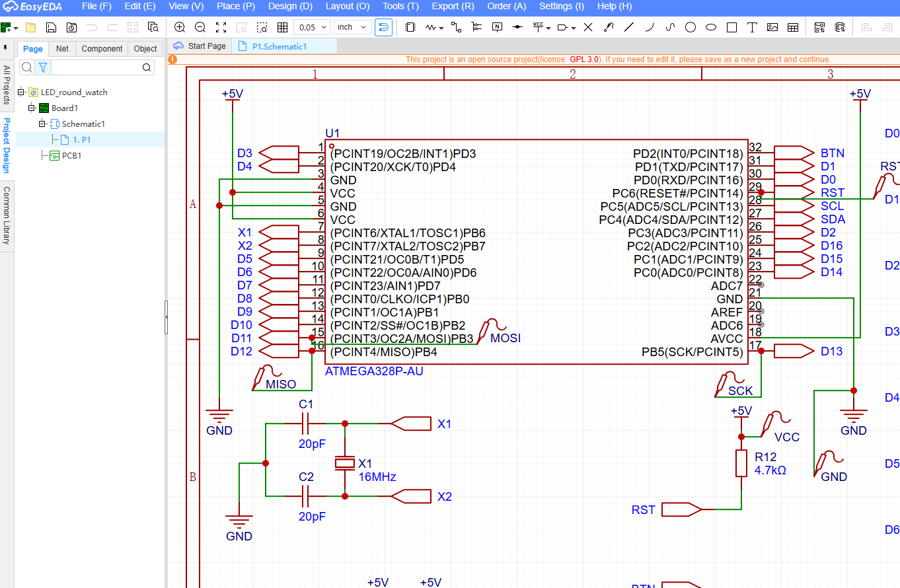Screen dimensions: 900x588
Task: Pin the left panel with pushpin icon
Action: click(x=6, y=48)
